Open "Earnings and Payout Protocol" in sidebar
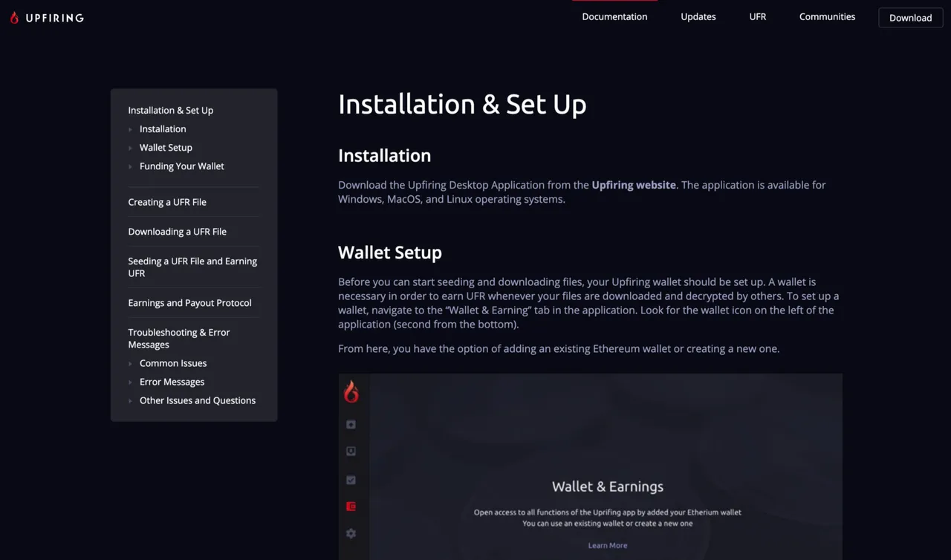The width and height of the screenshot is (951, 560). pos(190,302)
